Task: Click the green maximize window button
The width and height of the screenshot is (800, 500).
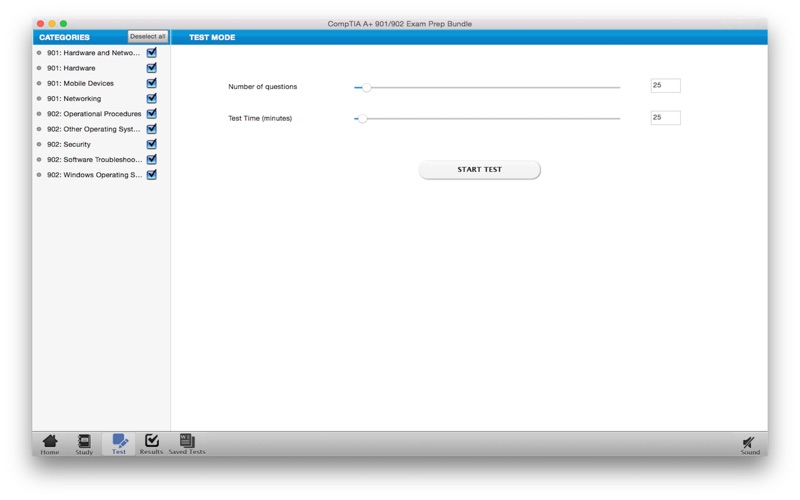Action: [63, 23]
